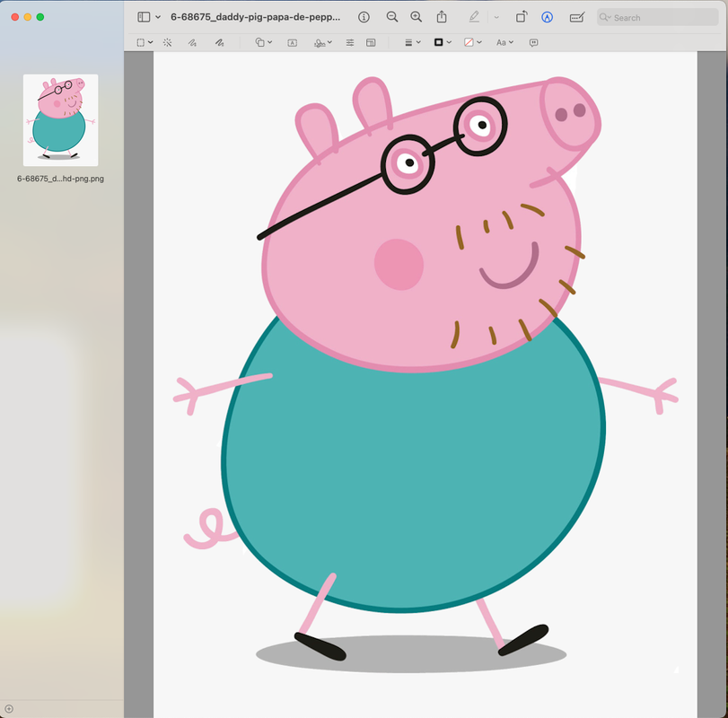The height and width of the screenshot is (718, 728).
Task: Expand the Sign dropdown arrow
Action: pyautogui.click(x=329, y=42)
